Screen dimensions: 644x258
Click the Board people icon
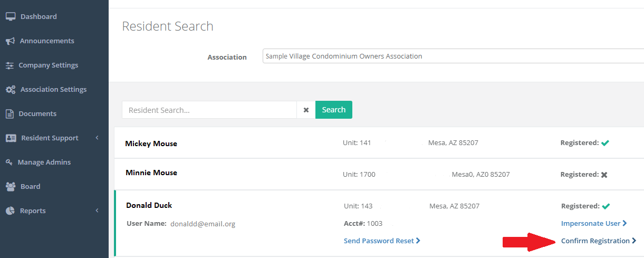[x=11, y=187]
